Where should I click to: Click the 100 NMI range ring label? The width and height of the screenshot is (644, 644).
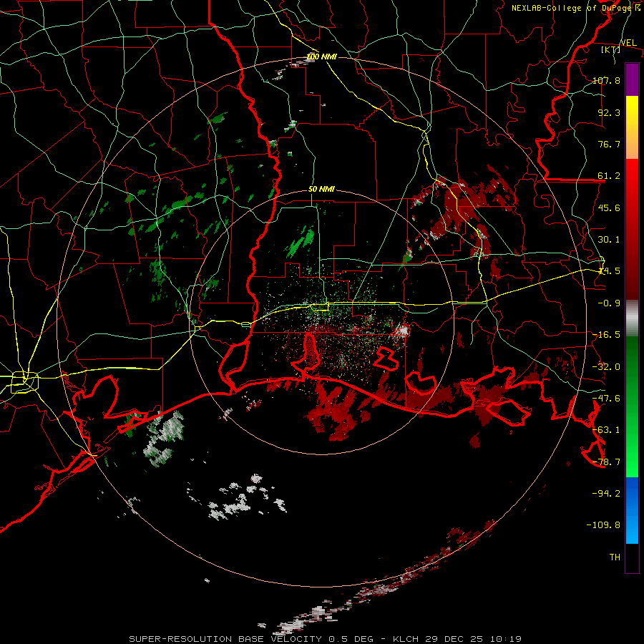(321, 57)
